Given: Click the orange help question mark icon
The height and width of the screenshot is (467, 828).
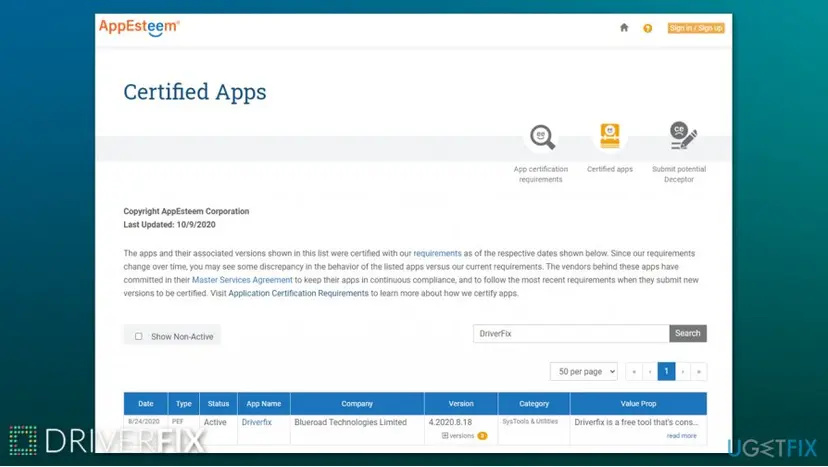Looking at the screenshot, I should click(x=647, y=28).
